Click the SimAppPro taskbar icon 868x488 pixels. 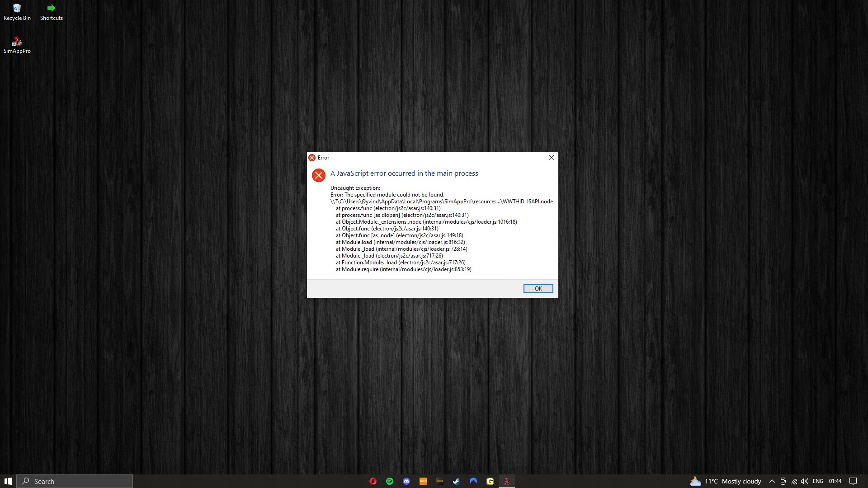(x=507, y=481)
